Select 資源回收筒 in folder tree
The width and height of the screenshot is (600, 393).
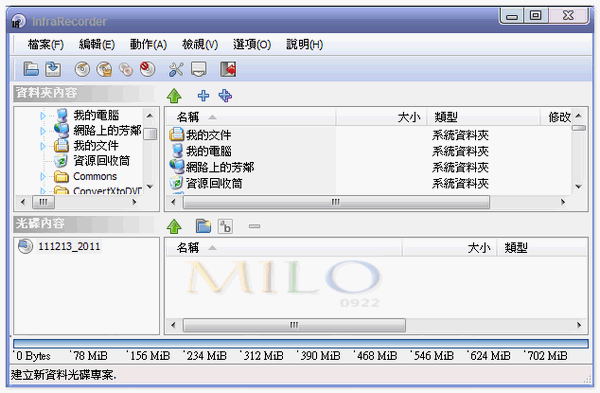(101, 161)
